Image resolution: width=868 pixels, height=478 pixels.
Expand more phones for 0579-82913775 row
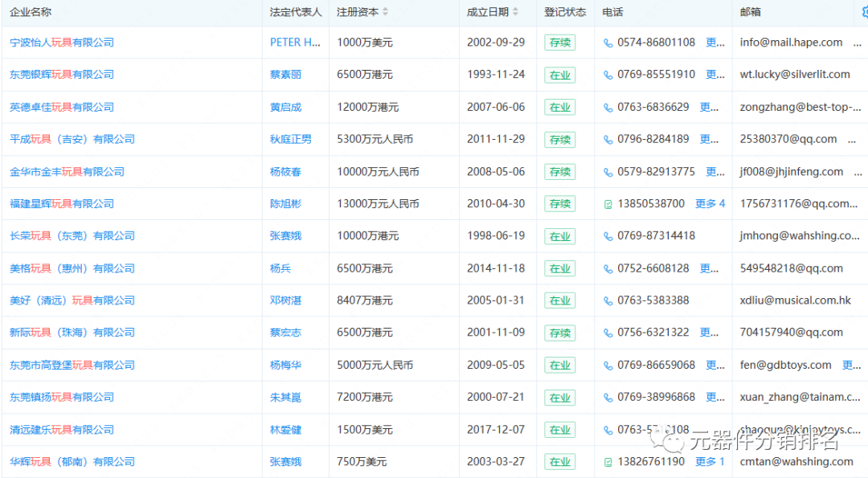click(715, 171)
